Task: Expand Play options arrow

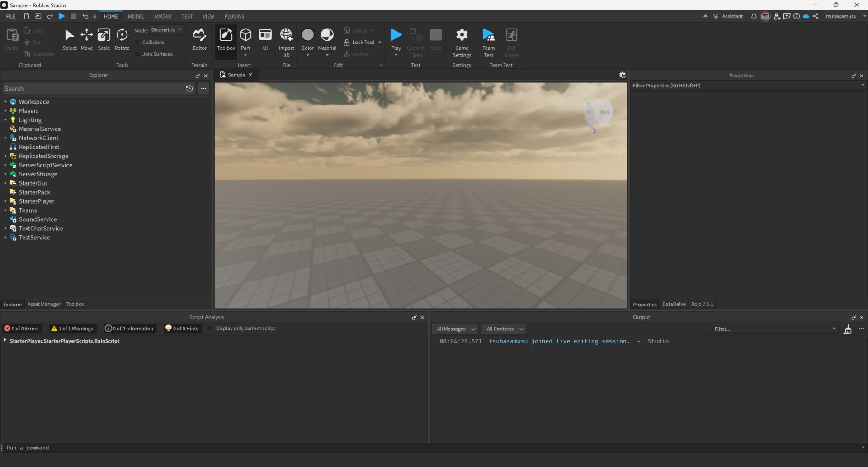Action: pyautogui.click(x=396, y=55)
